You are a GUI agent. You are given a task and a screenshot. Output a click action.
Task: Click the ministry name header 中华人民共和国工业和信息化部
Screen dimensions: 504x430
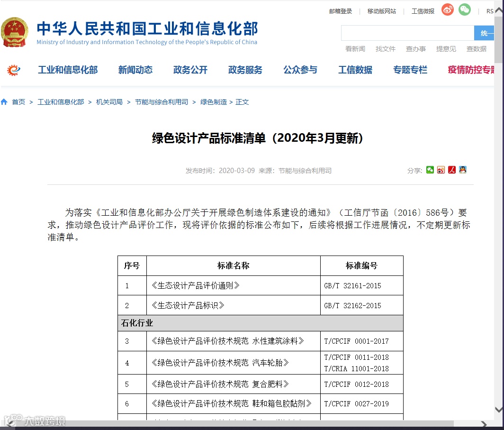pyautogui.click(x=147, y=28)
